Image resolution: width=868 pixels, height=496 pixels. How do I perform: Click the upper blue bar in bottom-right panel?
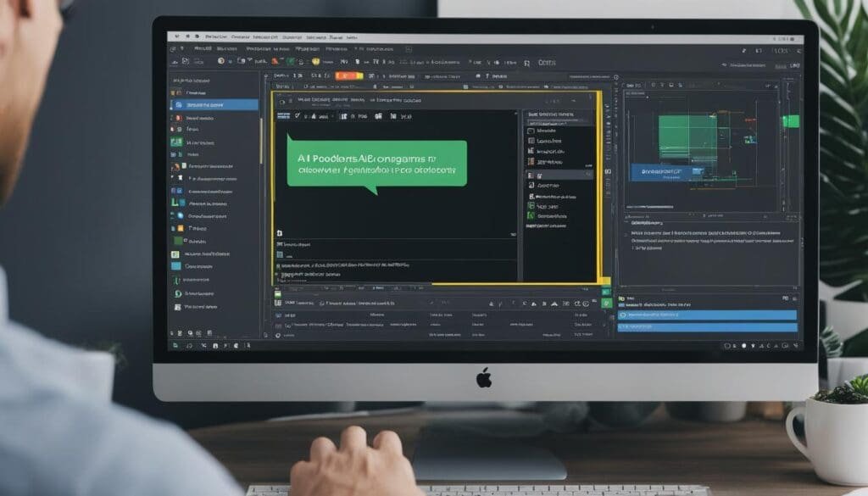click(707, 315)
